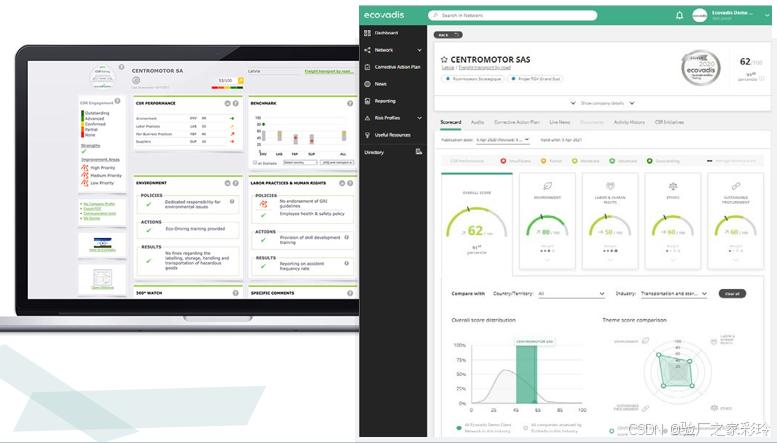
Task: Click help icon on laptop CSR Performance panel
Action: (236, 103)
